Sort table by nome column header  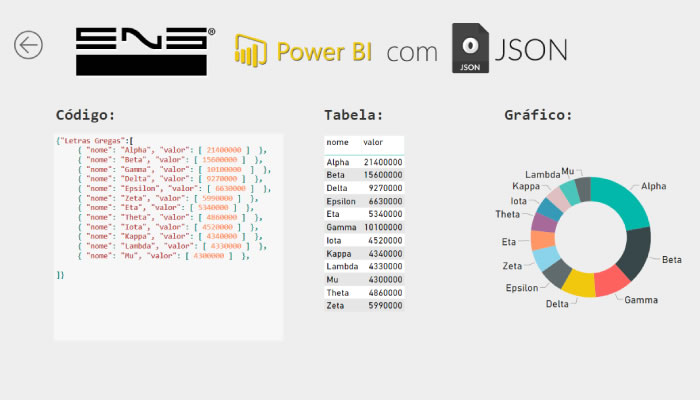click(x=337, y=142)
